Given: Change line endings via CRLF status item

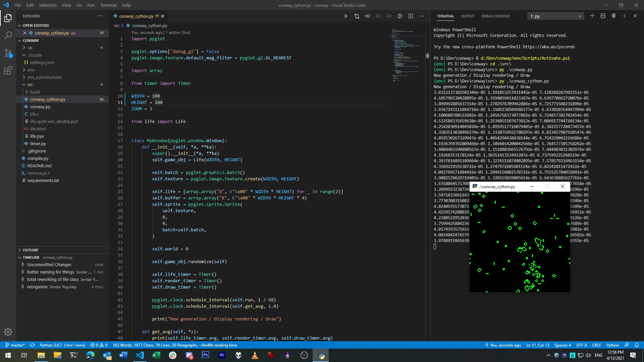Looking at the screenshot, I should (x=597, y=345).
